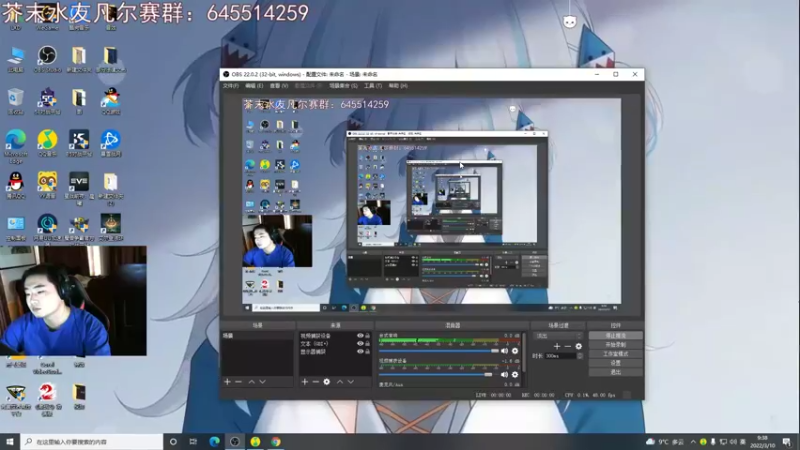Screen dimensions: 800x450
Task: Open the QQ Games desktop shortcut
Action: pos(111,101)
